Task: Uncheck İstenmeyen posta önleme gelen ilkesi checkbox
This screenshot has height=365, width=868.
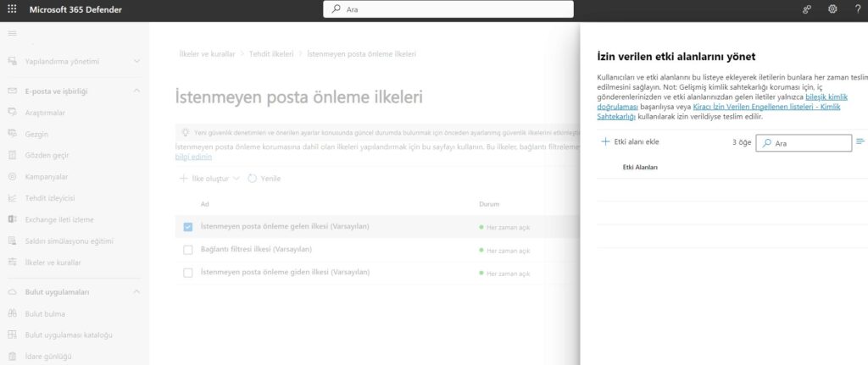Action: coord(188,226)
